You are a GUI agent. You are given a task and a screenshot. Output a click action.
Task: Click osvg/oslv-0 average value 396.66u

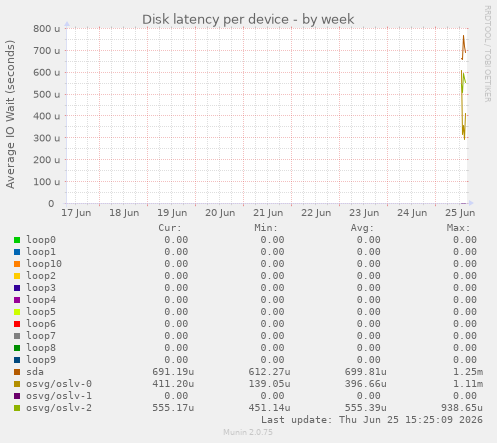[366, 384]
